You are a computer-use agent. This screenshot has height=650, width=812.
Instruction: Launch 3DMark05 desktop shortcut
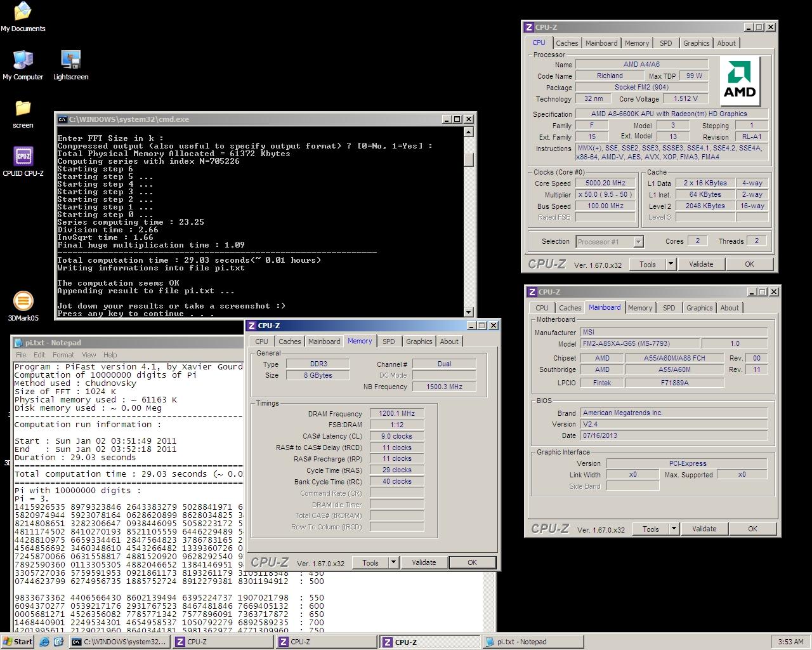click(x=23, y=307)
